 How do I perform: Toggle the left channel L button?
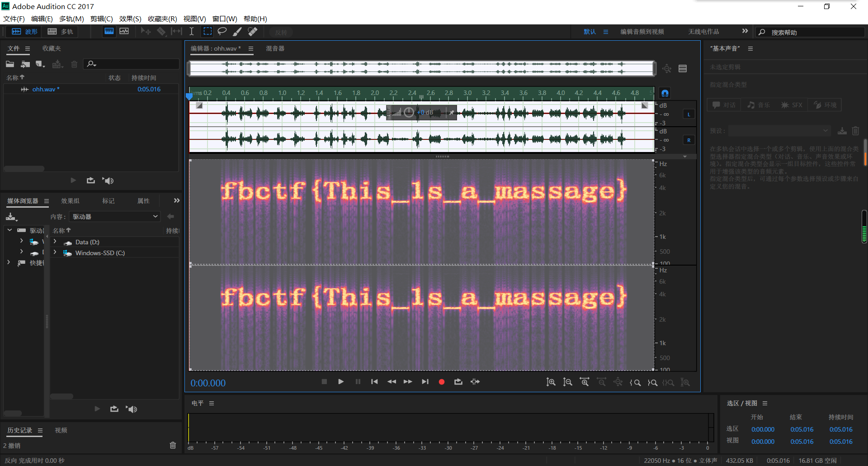click(689, 114)
